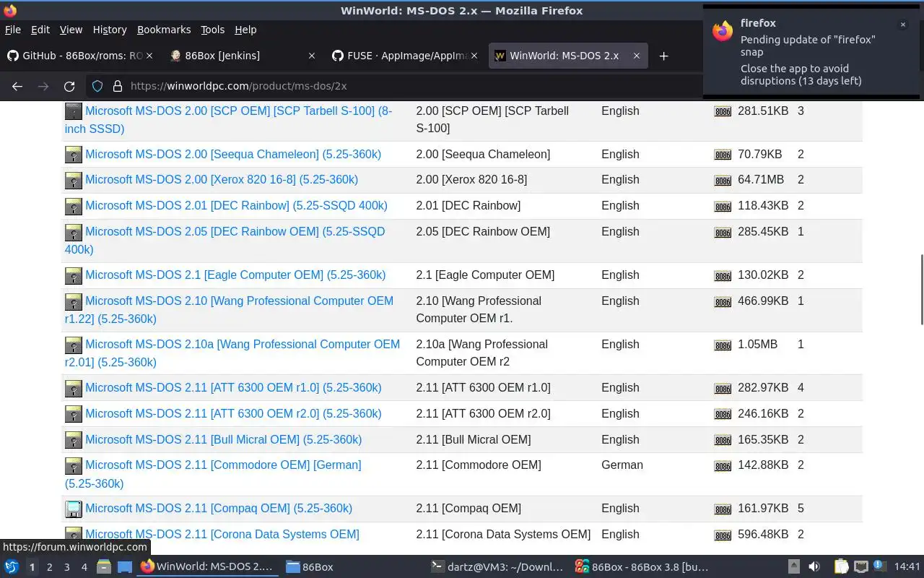
Task: Reload the WinWorld page
Action: (69, 86)
